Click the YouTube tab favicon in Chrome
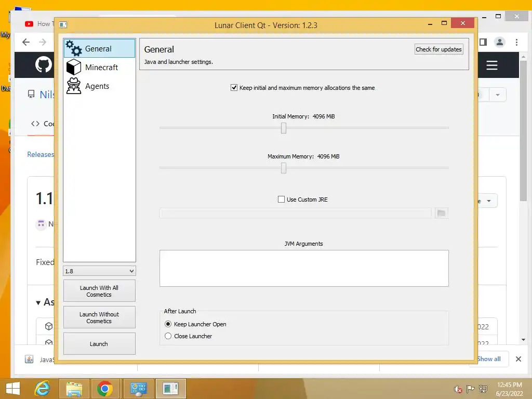532x399 pixels. [29, 24]
